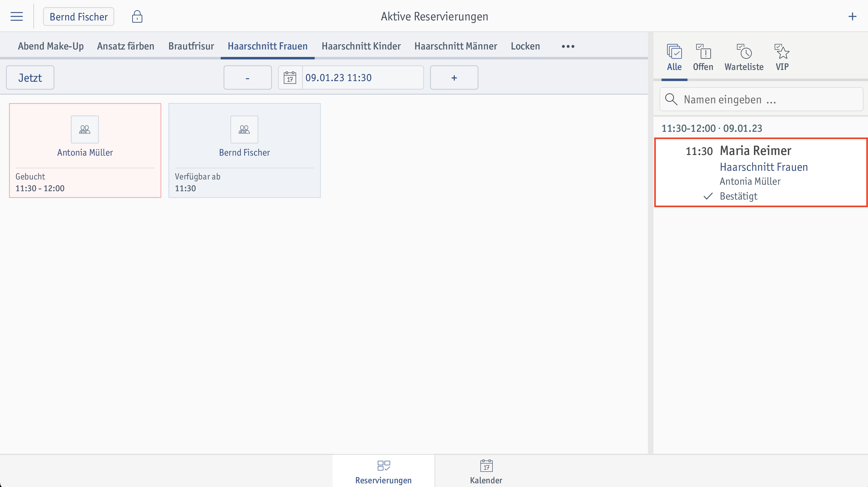Viewport: 868px width, 487px height.
Task: Click Antonia Müller's staff group icon
Action: [85, 130]
